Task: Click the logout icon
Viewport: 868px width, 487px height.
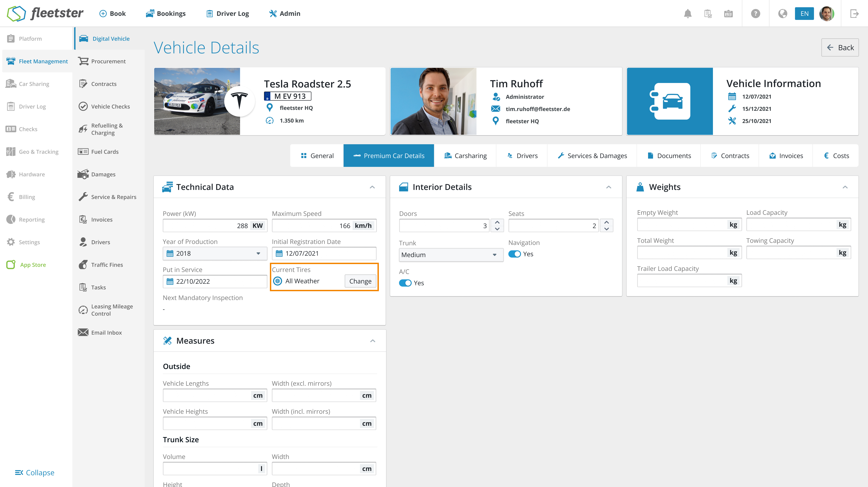Action: click(x=854, y=14)
